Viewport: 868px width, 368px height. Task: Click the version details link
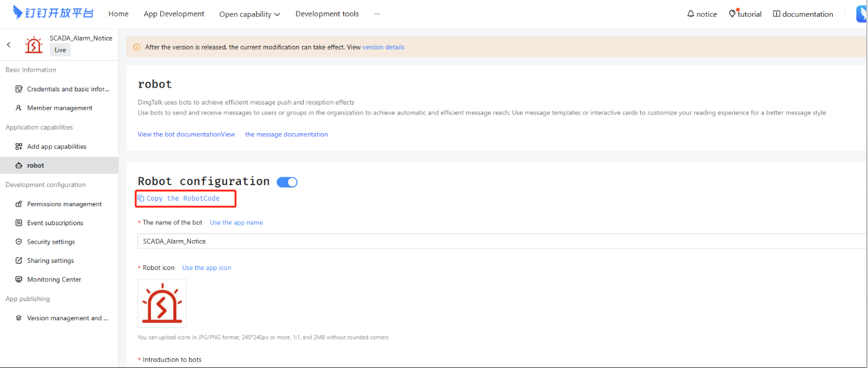tap(383, 47)
